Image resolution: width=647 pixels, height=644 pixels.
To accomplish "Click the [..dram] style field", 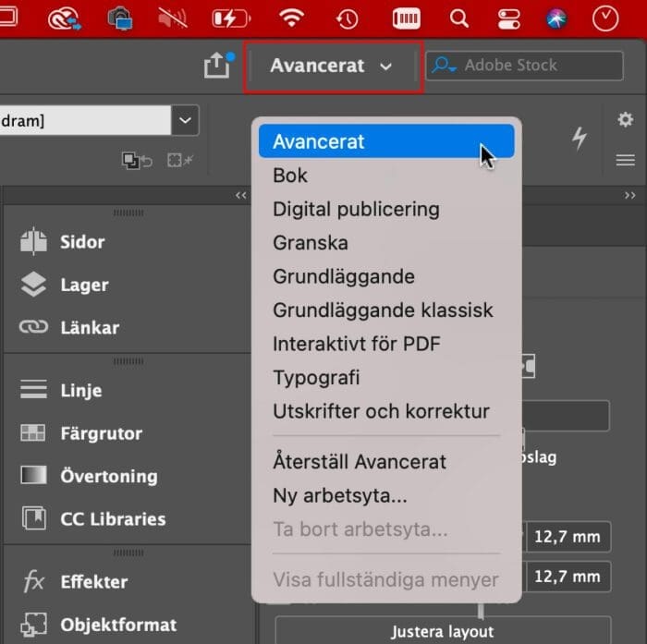I will 85,120.
